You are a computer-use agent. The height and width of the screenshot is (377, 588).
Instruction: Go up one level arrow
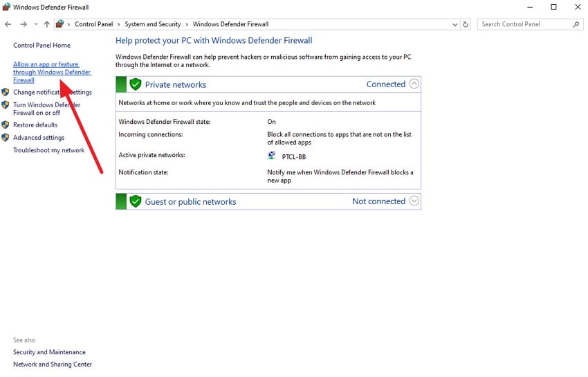coord(47,24)
